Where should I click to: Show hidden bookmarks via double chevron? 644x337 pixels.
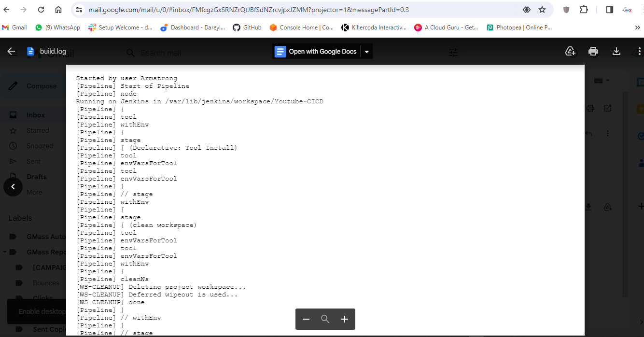coord(637,28)
